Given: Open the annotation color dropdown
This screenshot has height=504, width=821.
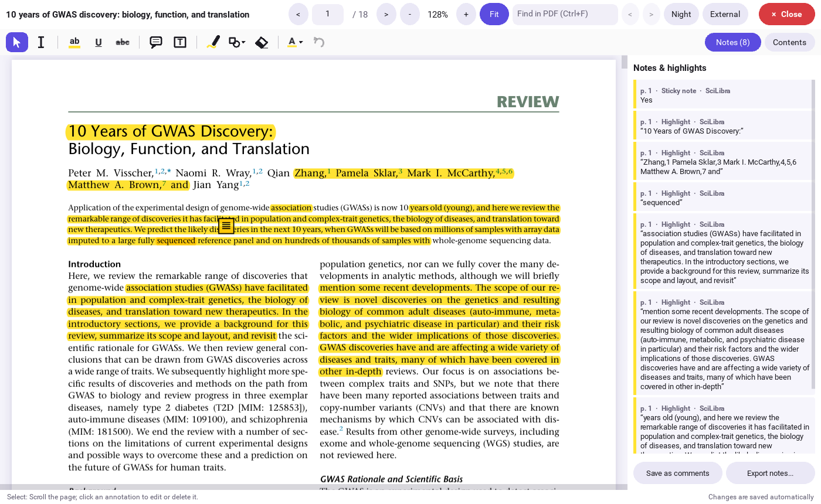Looking at the screenshot, I should [295, 42].
